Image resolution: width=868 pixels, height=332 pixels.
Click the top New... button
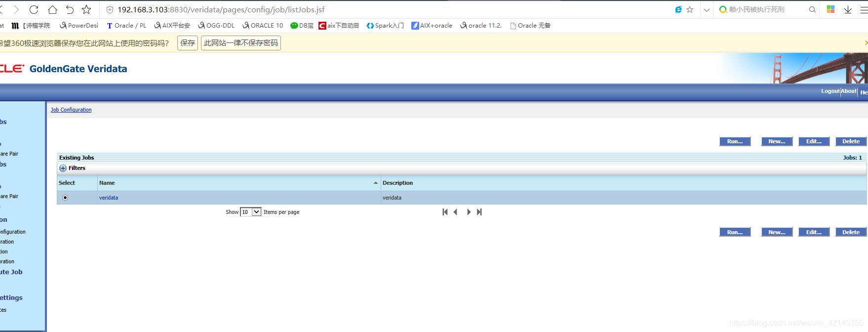click(x=777, y=141)
